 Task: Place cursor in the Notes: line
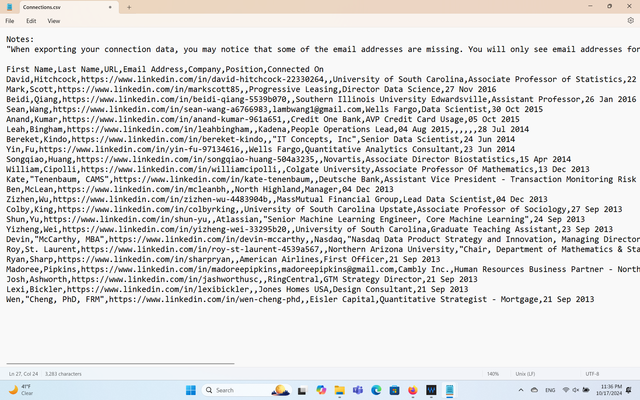[20, 39]
